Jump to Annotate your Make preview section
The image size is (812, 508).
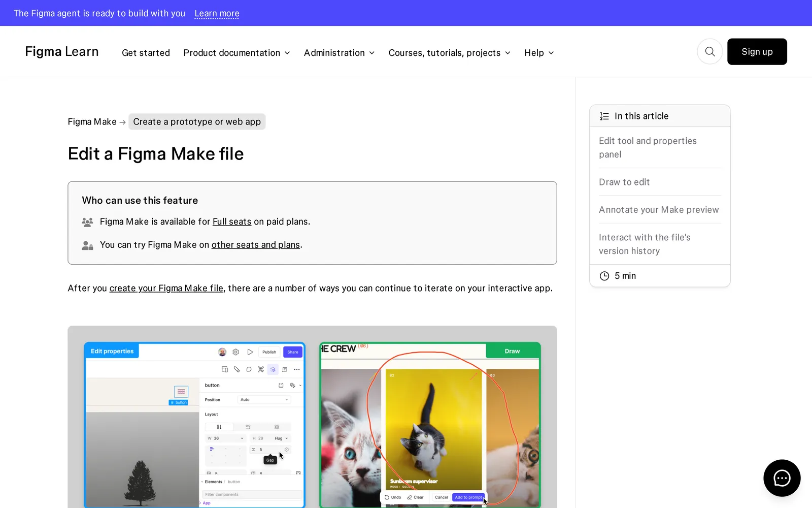[x=659, y=210]
